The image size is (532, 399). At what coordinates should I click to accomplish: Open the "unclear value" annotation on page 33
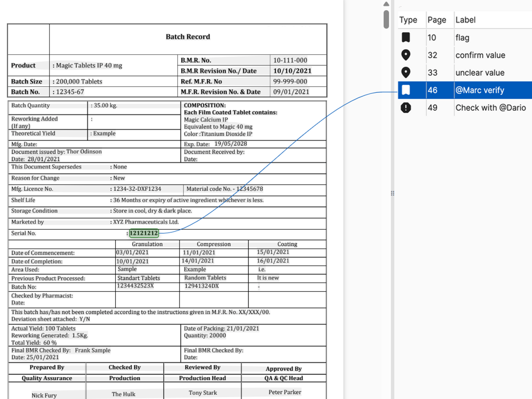point(480,72)
